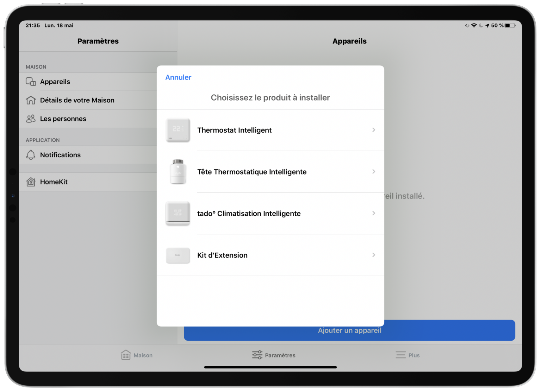Open chevron next to Thermostat Intelligent

(374, 130)
